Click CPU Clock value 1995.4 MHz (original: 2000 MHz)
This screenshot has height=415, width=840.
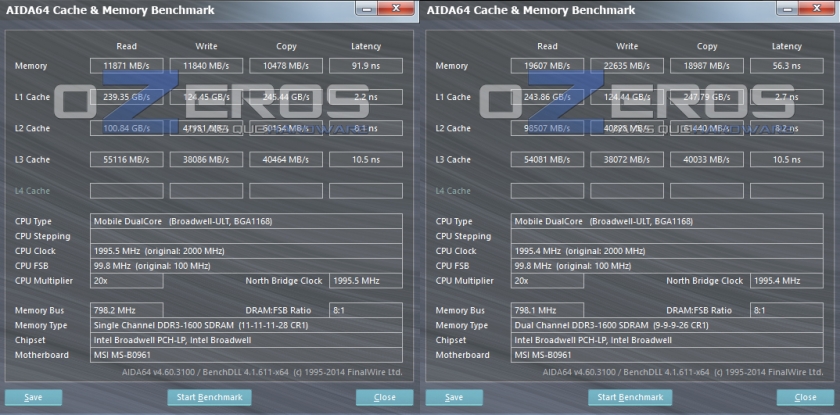point(667,251)
